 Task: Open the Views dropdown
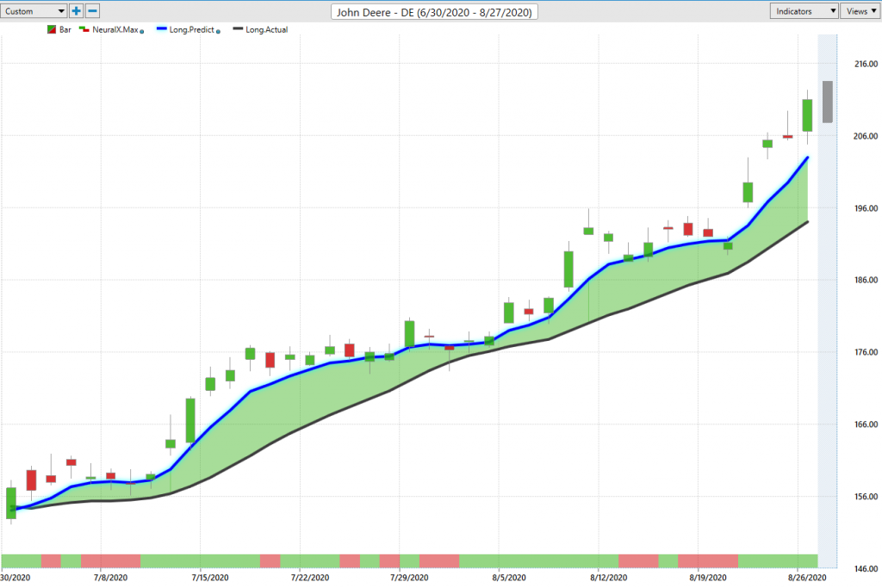860,11
